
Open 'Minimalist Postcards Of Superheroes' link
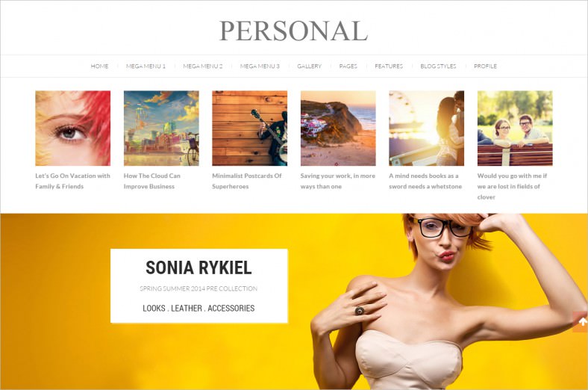pyautogui.click(x=247, y=181)
